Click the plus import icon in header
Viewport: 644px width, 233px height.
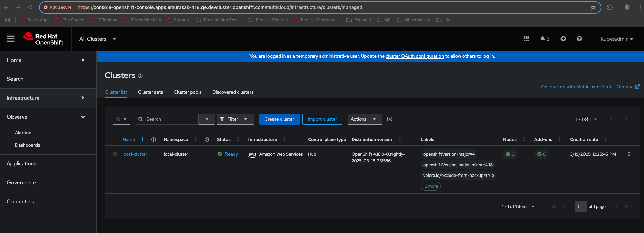563,39
